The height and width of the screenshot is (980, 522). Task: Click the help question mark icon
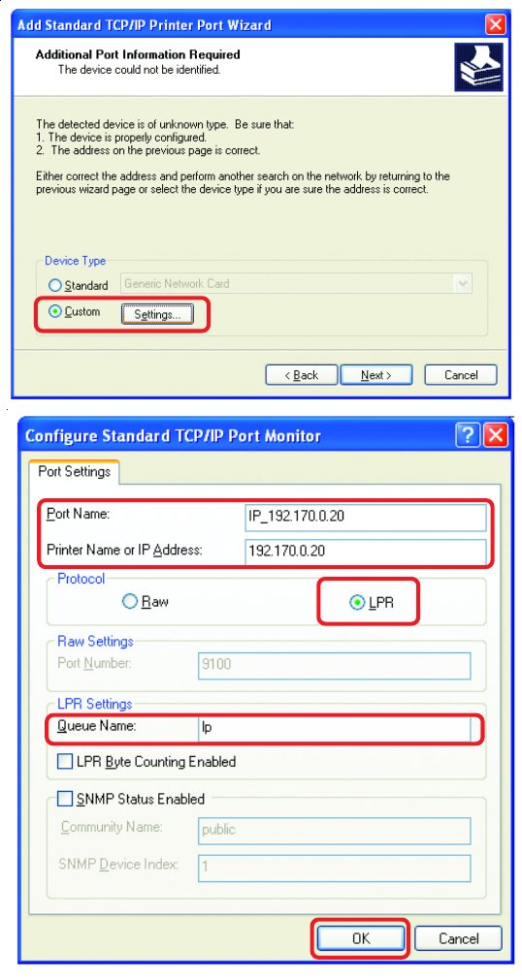click(467, 435)
